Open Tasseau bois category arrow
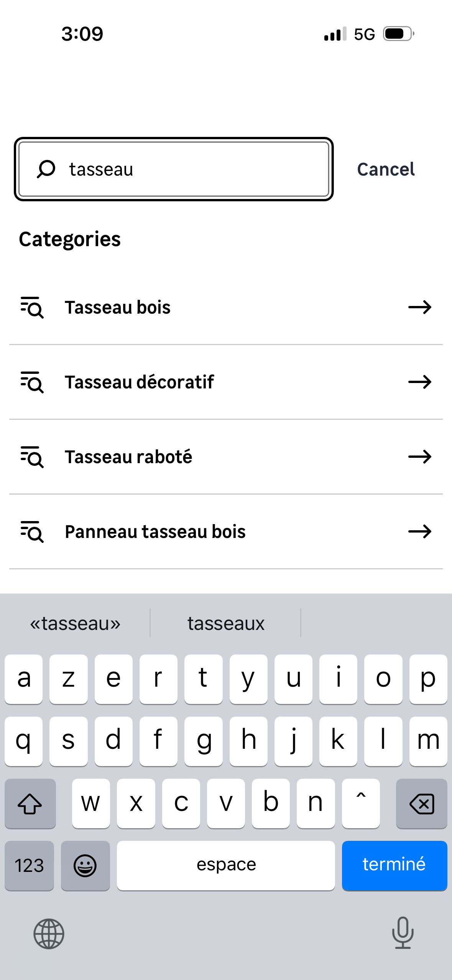The image size is (452, 980). click(420, 307)
